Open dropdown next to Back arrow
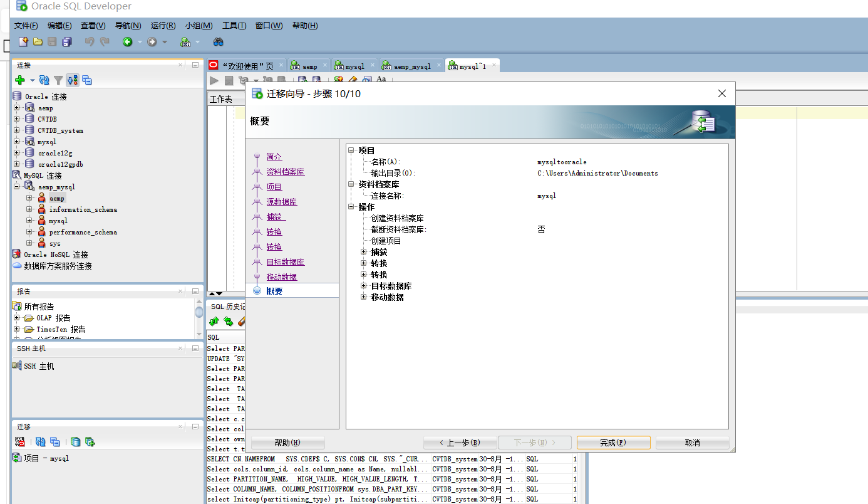 [x=140, y=42]
